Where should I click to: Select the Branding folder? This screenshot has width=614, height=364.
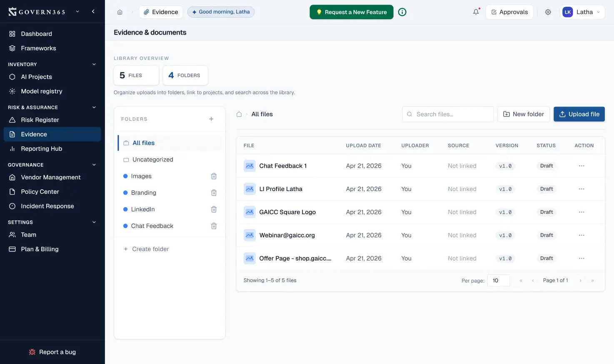(143, 193)
